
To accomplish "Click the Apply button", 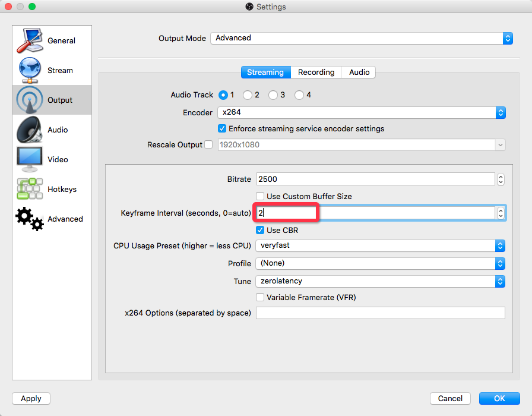I will (31, 398).
